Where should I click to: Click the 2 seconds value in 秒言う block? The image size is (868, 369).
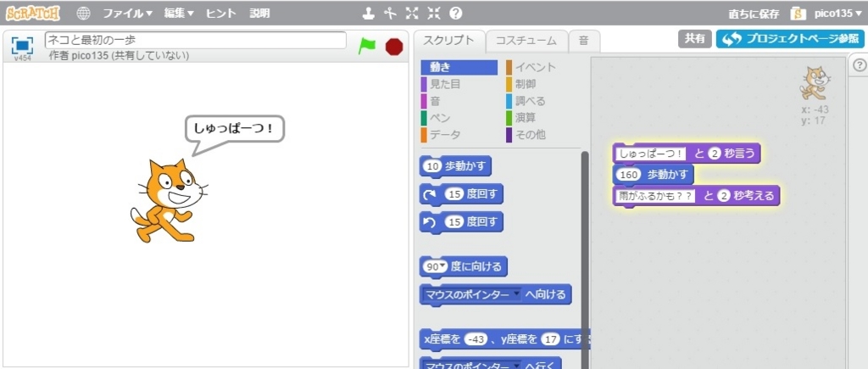[x=714, y=154]
